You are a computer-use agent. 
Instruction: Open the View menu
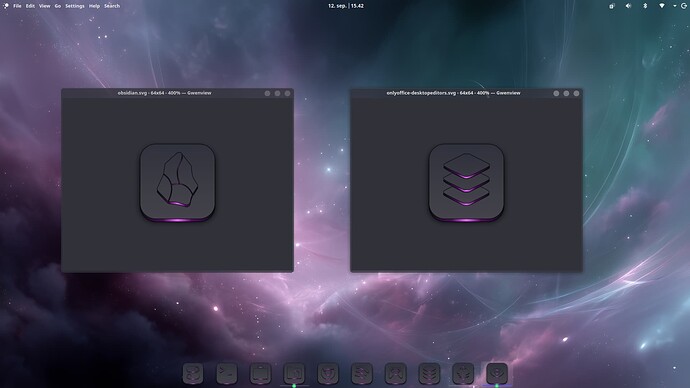pyautogui.click(x=44, y=6)
